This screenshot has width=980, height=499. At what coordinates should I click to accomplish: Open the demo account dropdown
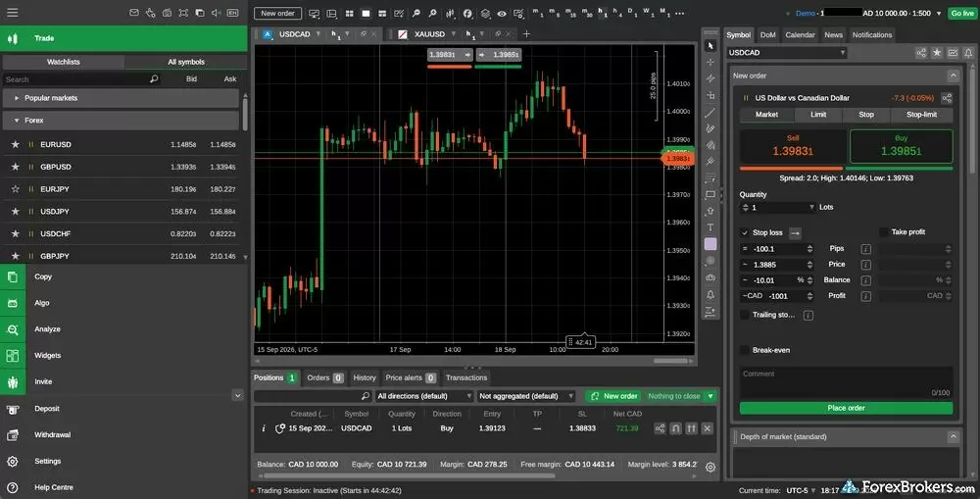(x=939, y=13)
